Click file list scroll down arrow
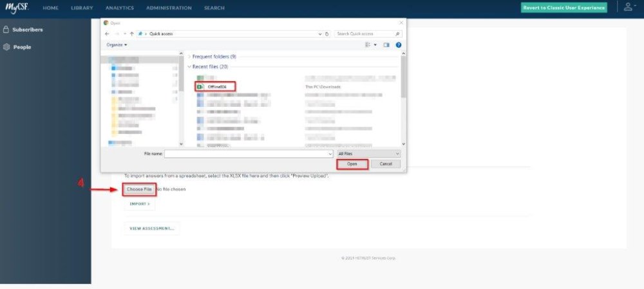 click(403, 144)
